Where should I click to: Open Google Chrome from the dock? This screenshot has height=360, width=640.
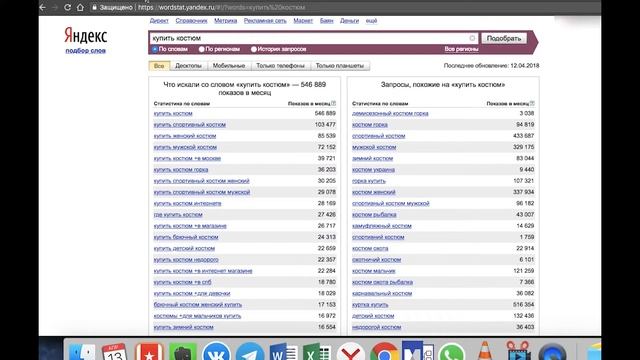pyautogui.click(x=384, y=352)
